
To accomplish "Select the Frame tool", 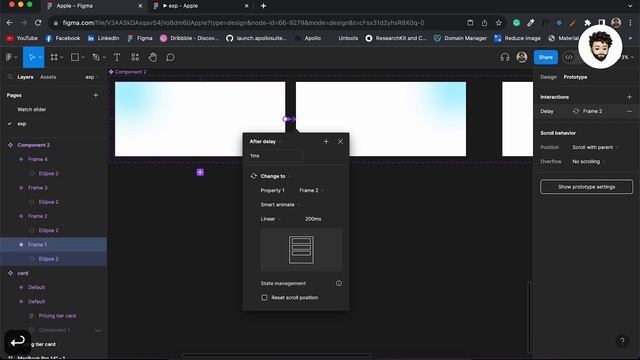I will (x=54, y=58).
